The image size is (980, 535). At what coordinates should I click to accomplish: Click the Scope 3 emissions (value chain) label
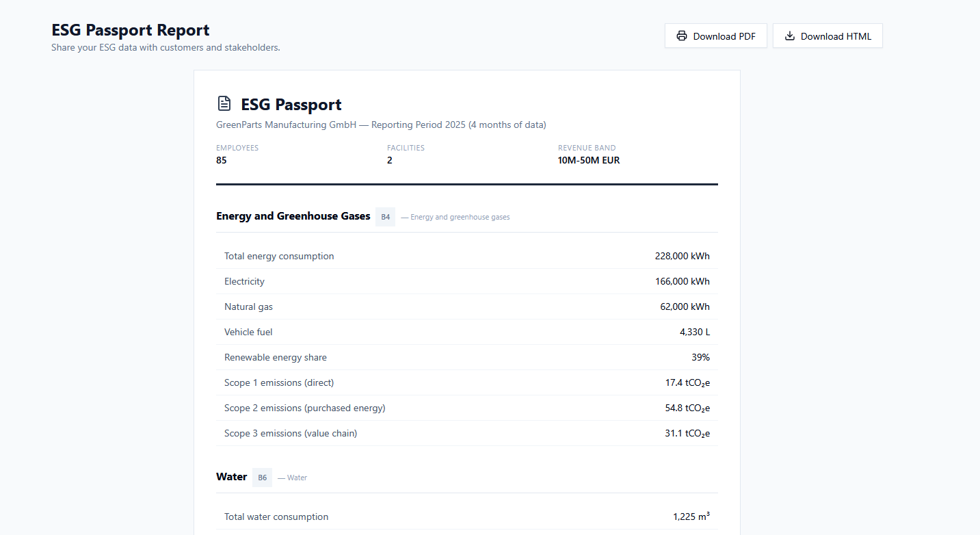click(291, 433)
